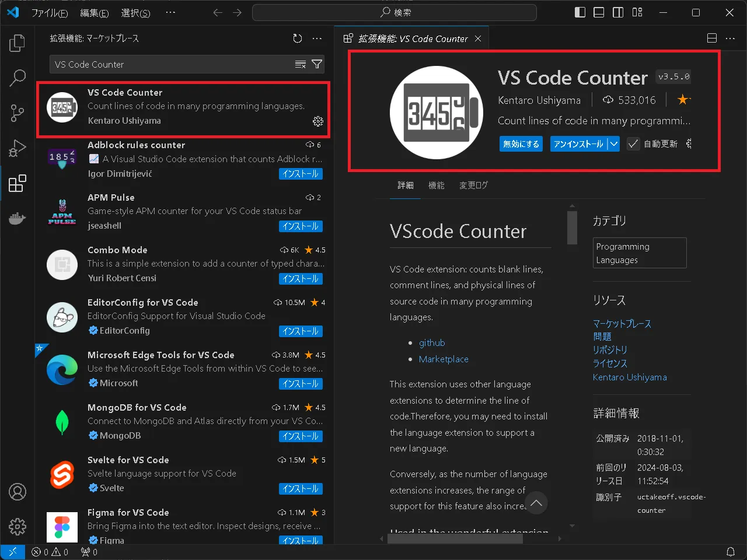Open the リポジトリ resource link
The image size is (747, 560).
click(610, 350)
